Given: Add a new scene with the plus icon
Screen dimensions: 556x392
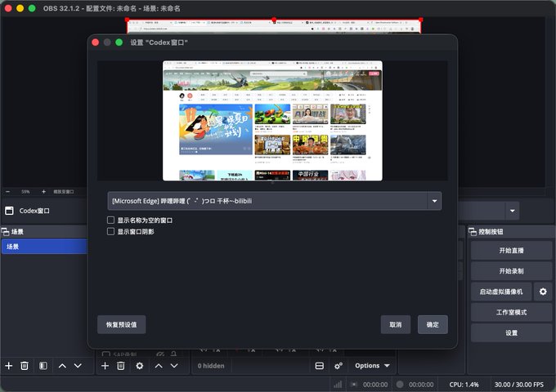Looking at the screenshot, I should [x=9, y=366].
